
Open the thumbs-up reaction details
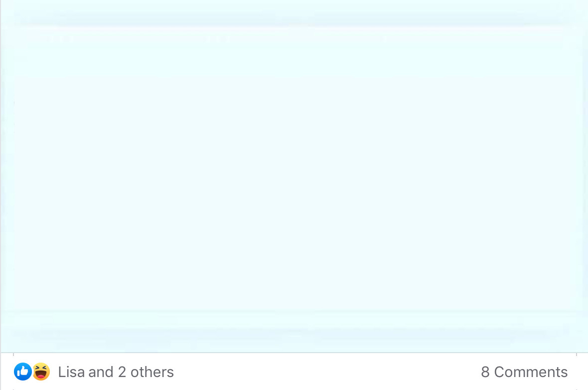(x=23, y=372)
